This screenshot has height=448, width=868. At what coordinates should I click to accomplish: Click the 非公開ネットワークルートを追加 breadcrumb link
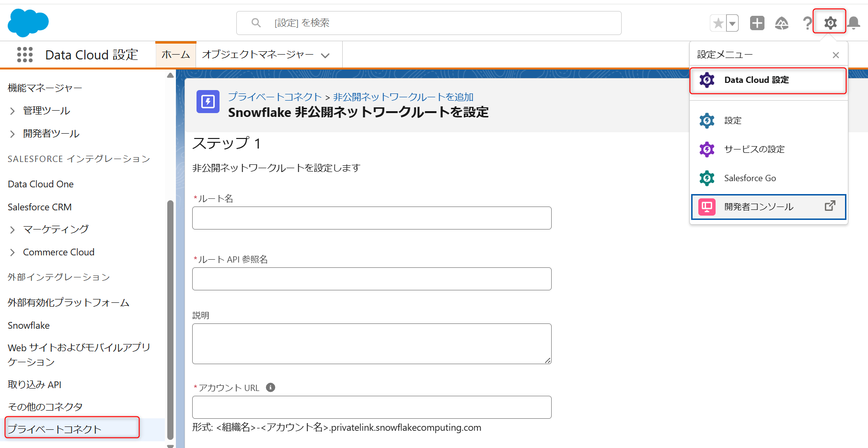(403, 97)
